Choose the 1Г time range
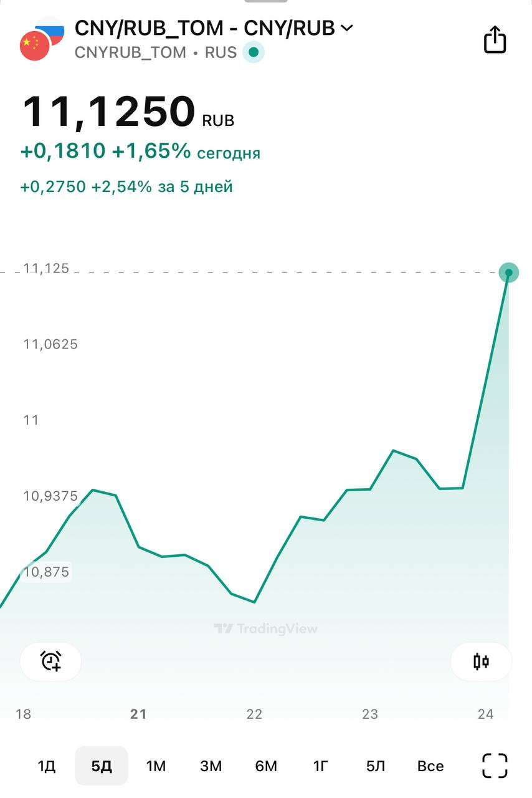 point(320,766)
